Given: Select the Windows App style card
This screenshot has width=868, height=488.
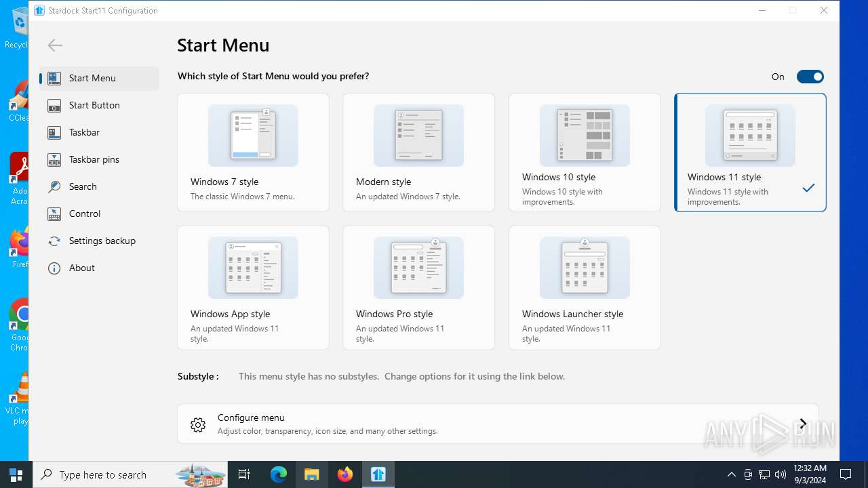Looking at the screenshot, I should (253, 288).
